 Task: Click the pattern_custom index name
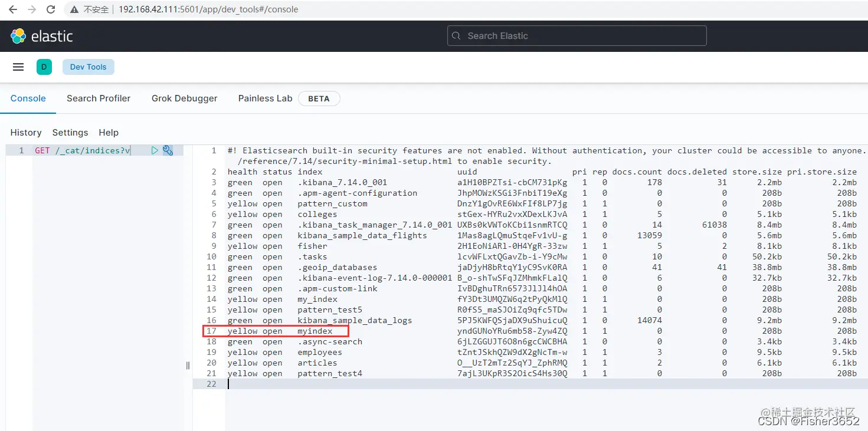pos(333,203)
